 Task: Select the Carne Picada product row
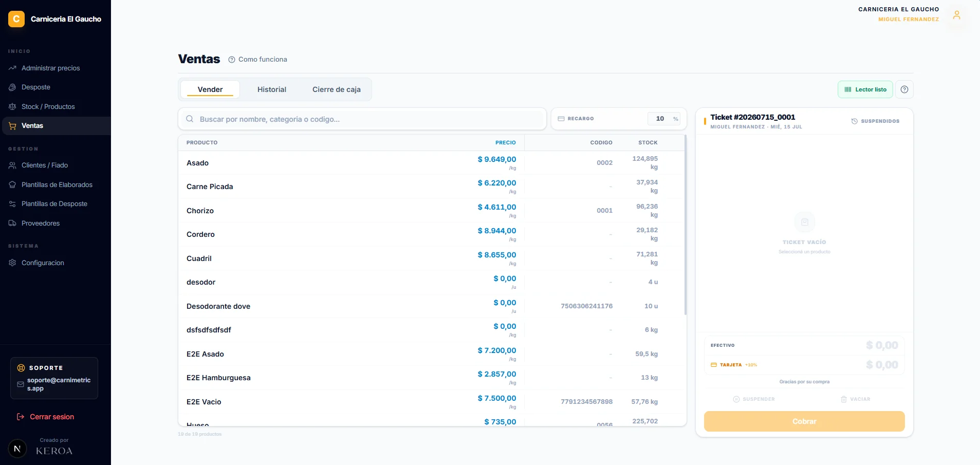pyautogui.click(x=431, y=187)
